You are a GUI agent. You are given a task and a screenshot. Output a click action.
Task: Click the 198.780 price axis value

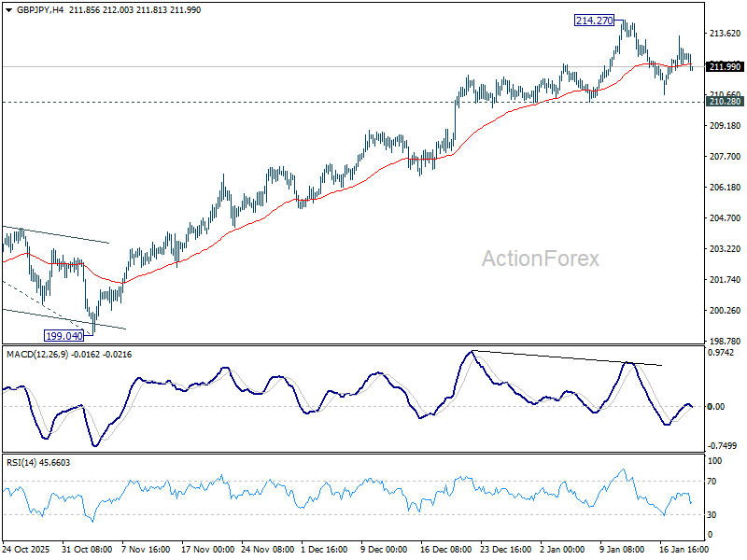(x=725, y=342)
